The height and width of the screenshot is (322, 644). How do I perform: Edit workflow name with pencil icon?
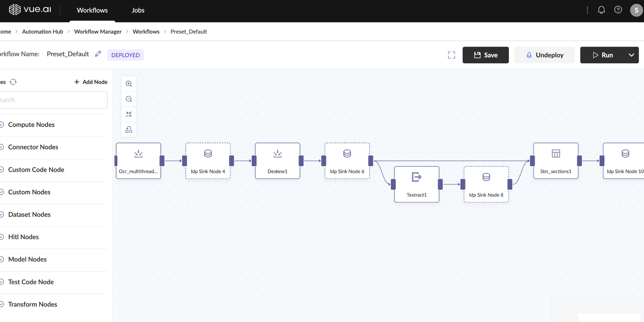click(x=98, y=54)
